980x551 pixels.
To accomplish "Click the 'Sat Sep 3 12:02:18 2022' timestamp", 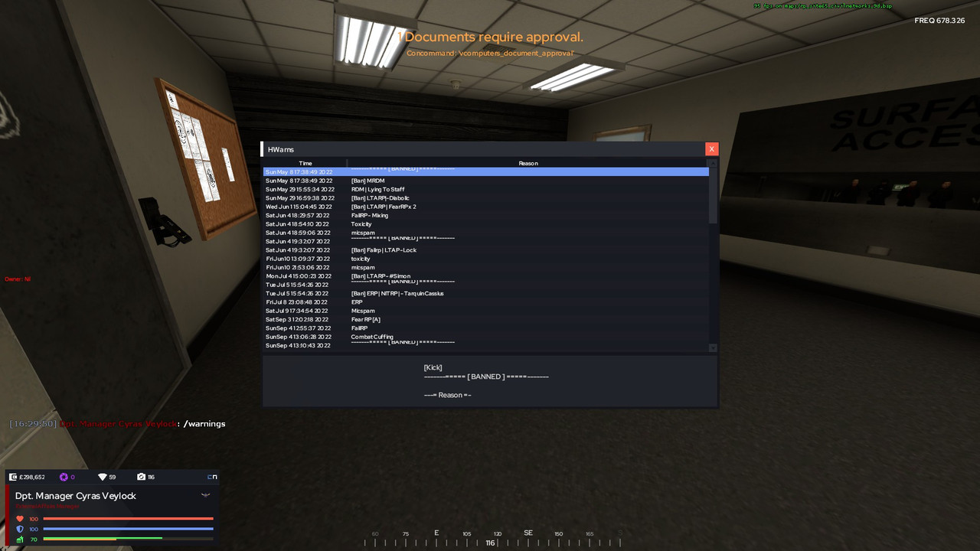I will tap(297, 319).
